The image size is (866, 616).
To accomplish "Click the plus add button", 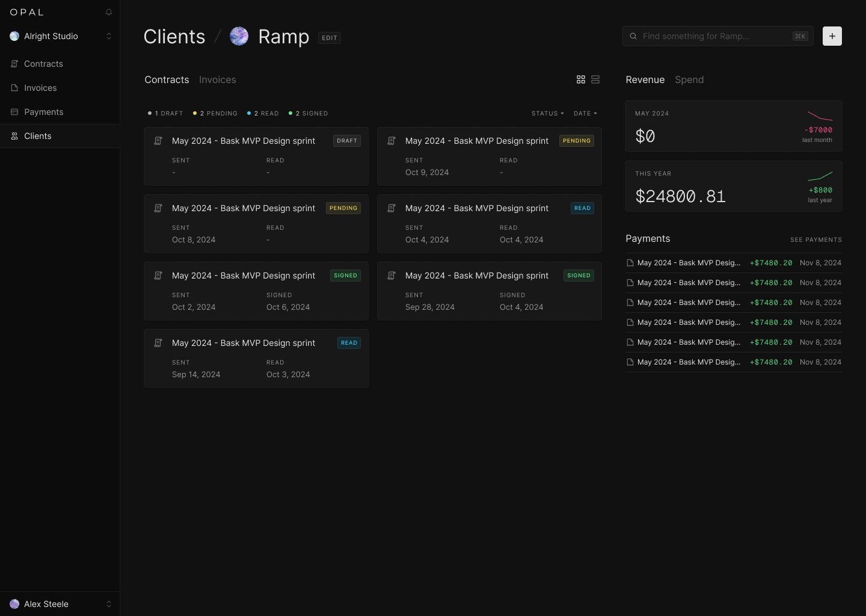I will 832,36.
